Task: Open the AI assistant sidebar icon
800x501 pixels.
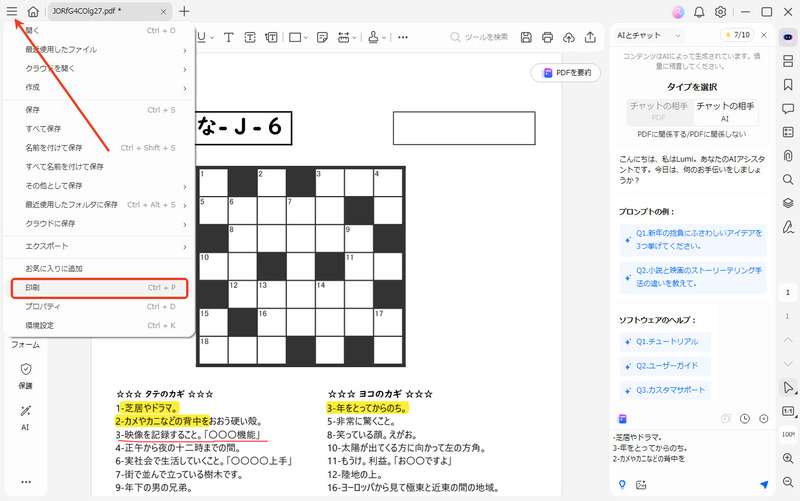Action: pyautogui.click(x=788, y=37)
